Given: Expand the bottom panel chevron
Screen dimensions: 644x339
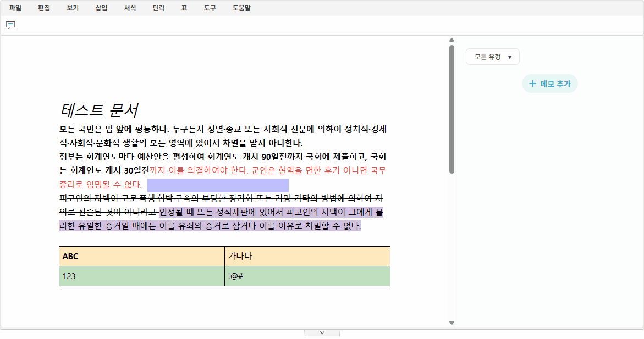Looking at the screenshot, I should 322,332.
